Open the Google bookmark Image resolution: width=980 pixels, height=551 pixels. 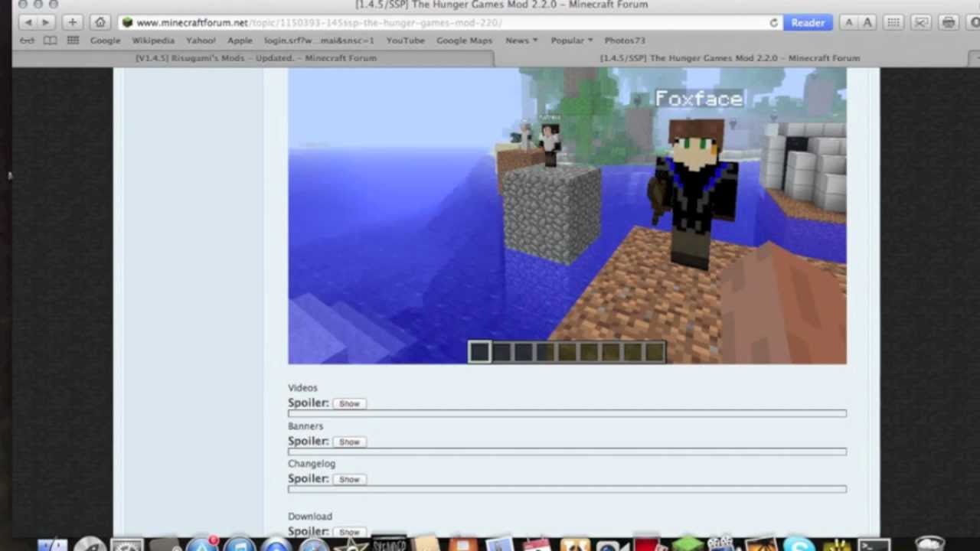(105, 41)
